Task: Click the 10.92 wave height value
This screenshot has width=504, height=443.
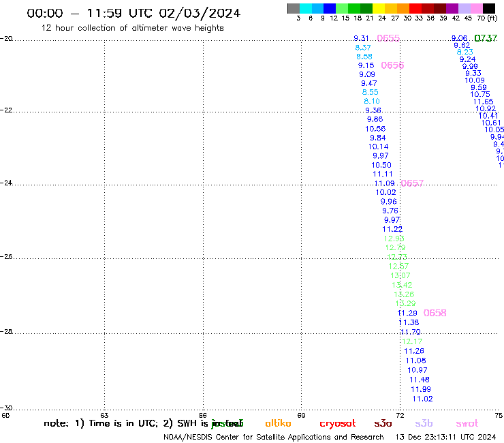Action: [x=486, y=109]
